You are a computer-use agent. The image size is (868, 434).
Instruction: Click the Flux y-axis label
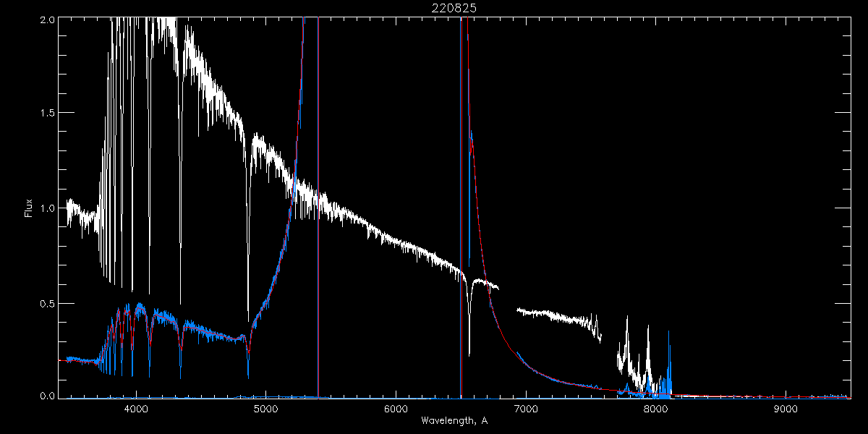coord(29,208)
